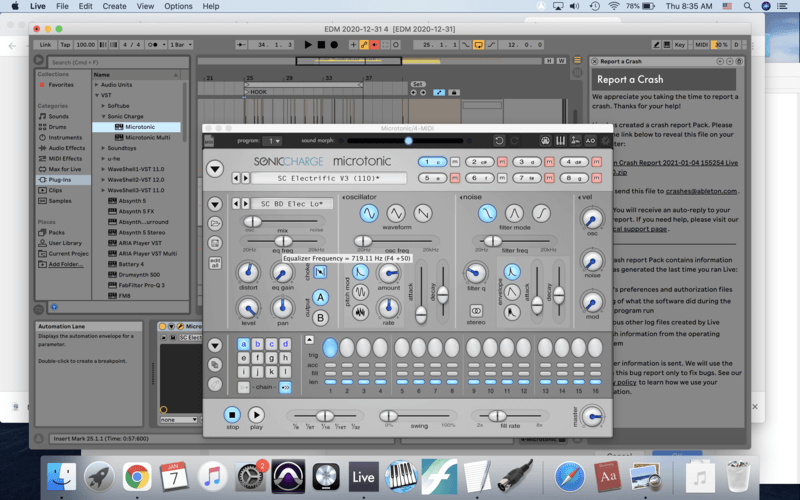Image resolution: width=800 pixels, height=500 pixels.
Task: Select the exponential noise envelope shape
Action: [x=512, y=272]
